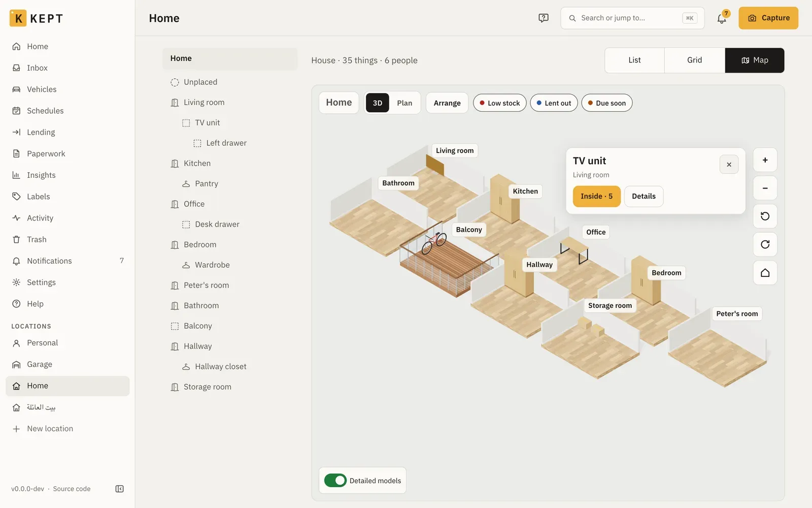Click the Capture button
This screenshot has width=812, height=508.
[768, 18]
